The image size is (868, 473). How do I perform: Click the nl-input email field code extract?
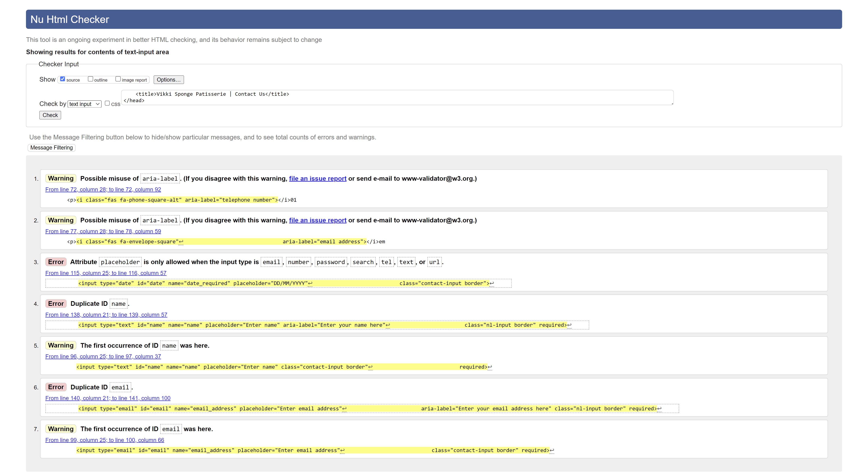[362, 409]
